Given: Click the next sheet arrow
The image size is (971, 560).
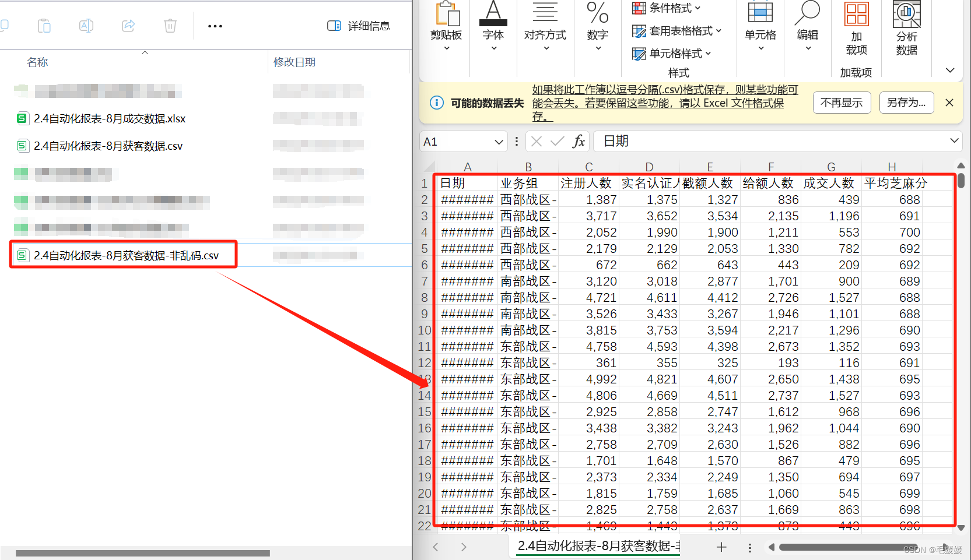Looking at the screenshot, I should coord(464,547).
